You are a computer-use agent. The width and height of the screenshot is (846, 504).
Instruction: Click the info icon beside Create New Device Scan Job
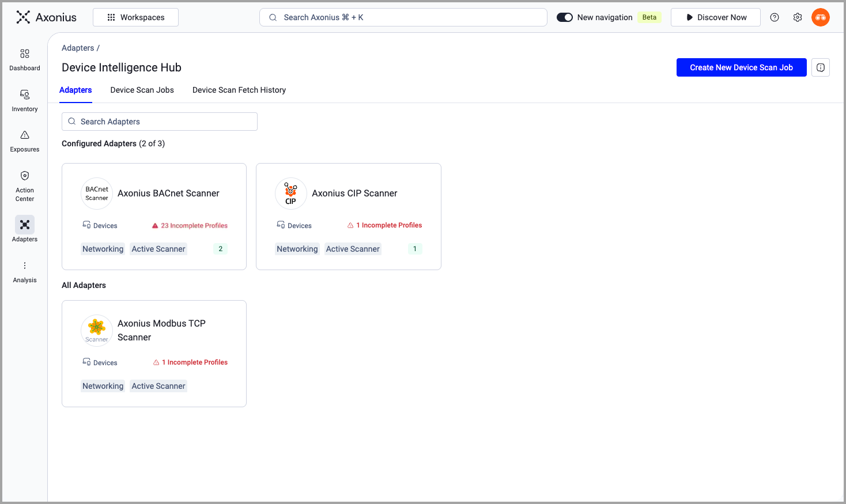pyautogui.click(x=821, y=67)
